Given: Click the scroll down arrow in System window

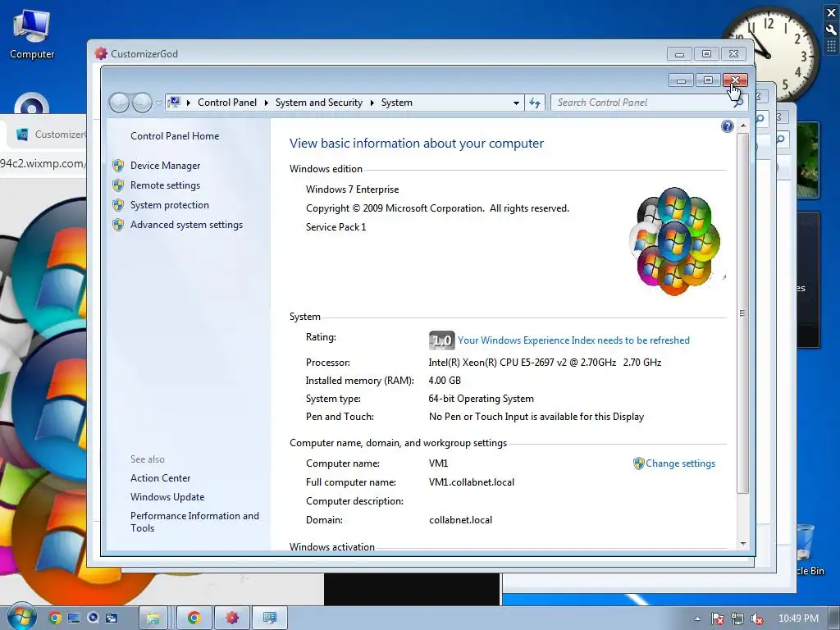Looking at the screenshot, I should (742, 543).
